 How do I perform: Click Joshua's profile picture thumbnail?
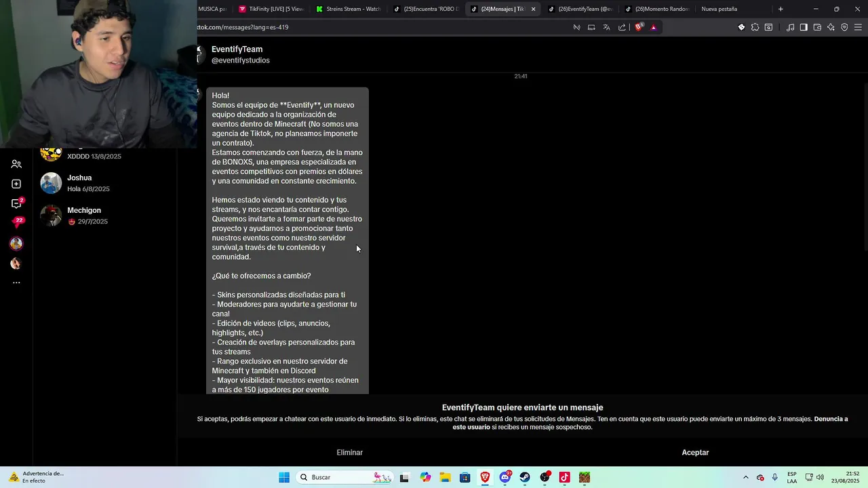pos(51,183)
